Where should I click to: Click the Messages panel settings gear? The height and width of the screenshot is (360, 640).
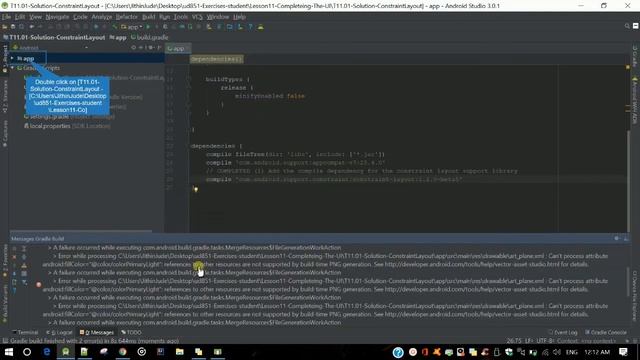pyautogui.click(x=617, y=238)
